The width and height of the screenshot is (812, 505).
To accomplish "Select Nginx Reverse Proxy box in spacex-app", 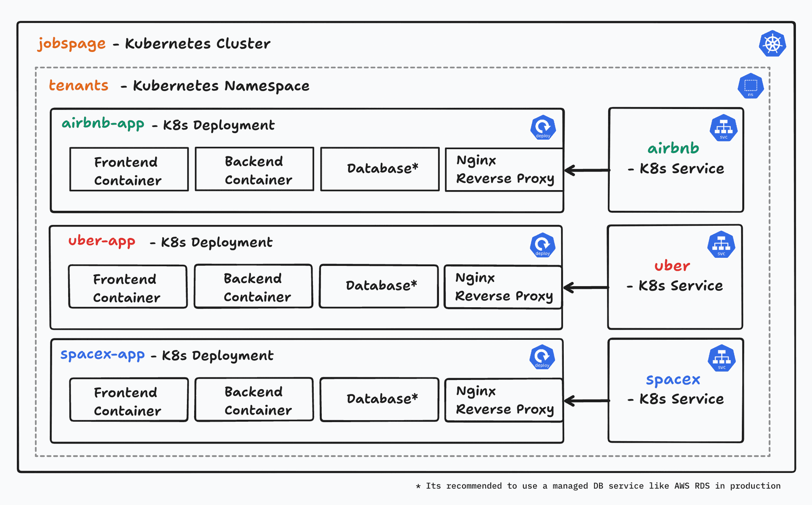I will [x=504, y=400].
